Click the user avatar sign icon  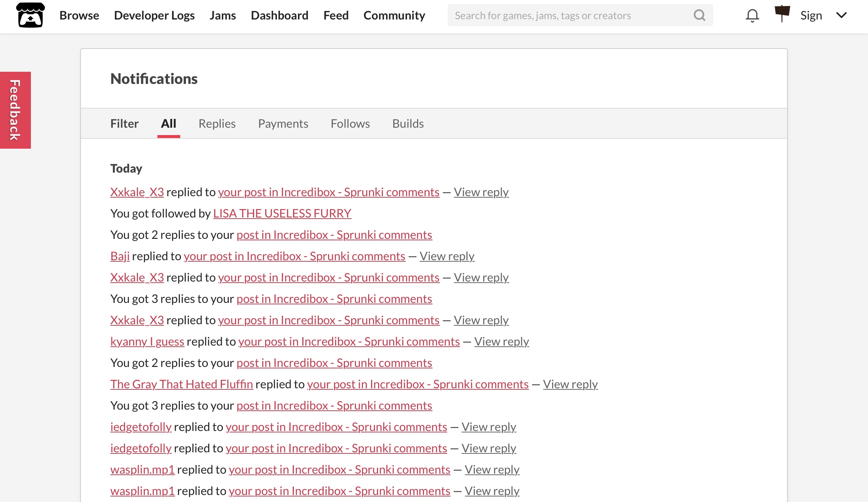click(782, 14)
